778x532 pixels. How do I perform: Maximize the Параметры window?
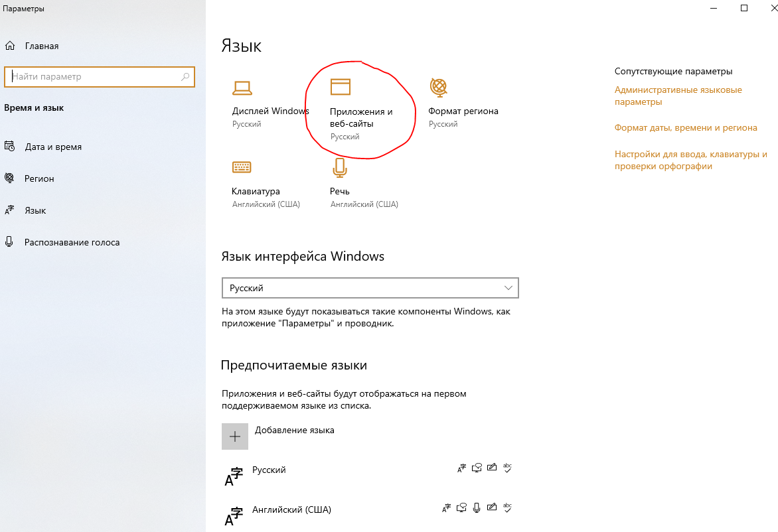[x=743, y=8]
